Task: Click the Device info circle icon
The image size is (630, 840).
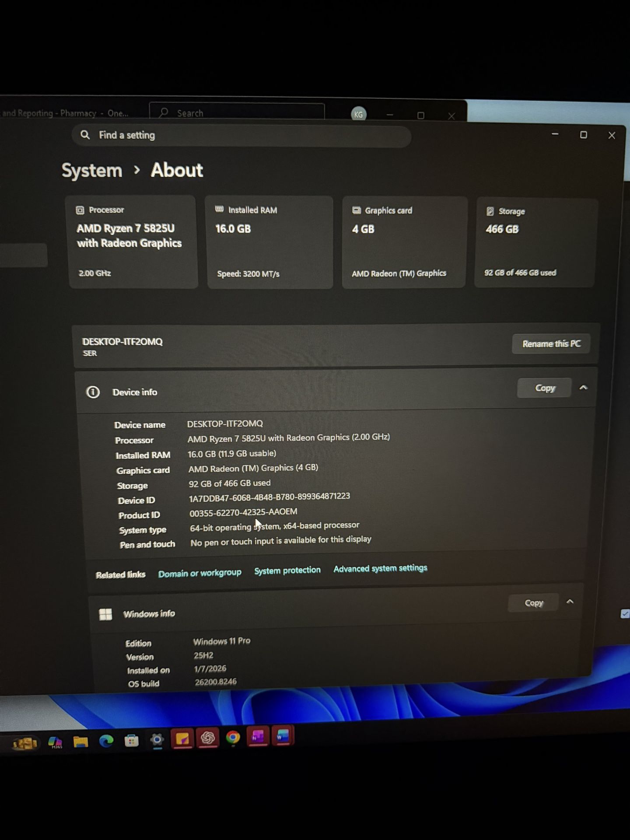Action: click(x=93, y=392)
